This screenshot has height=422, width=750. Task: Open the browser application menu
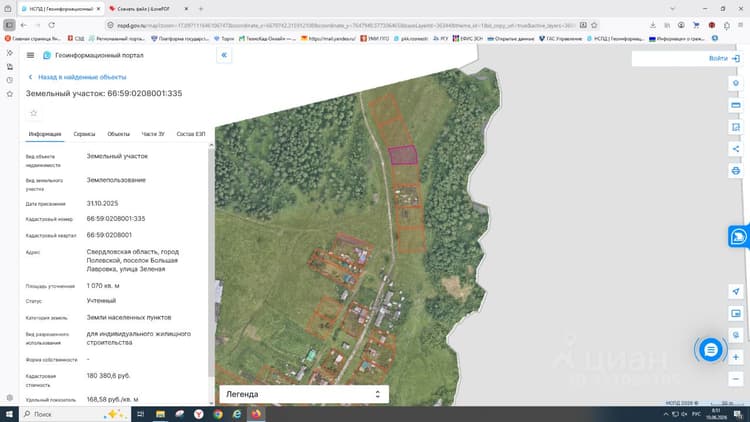click(740, 25)
